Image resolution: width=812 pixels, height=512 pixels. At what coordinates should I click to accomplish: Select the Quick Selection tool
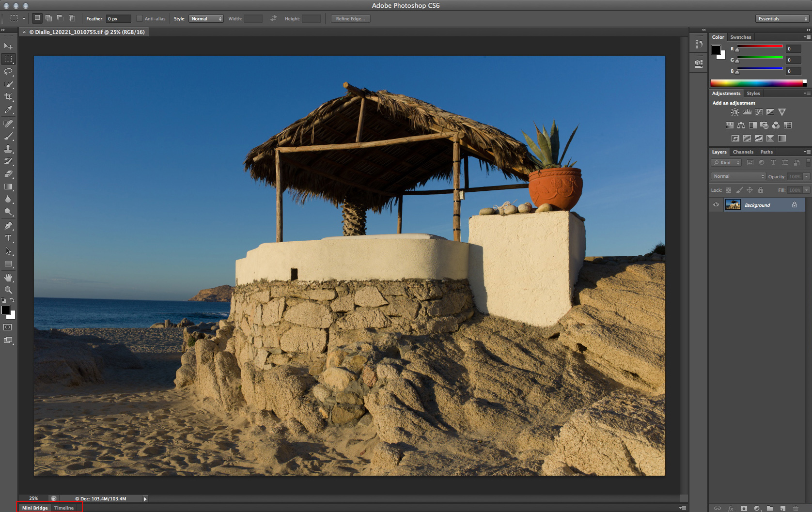tap(8, 84)
